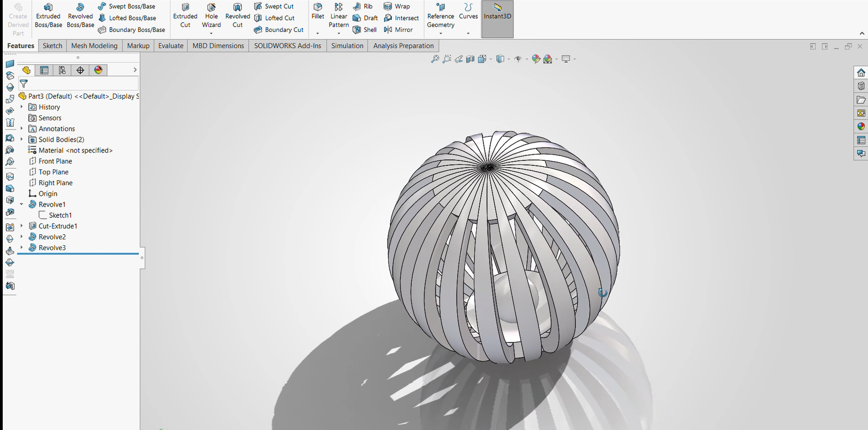Collapse the CommandManager ribbon chevron
Screen dimensions: 868x430
coord(862,34)
